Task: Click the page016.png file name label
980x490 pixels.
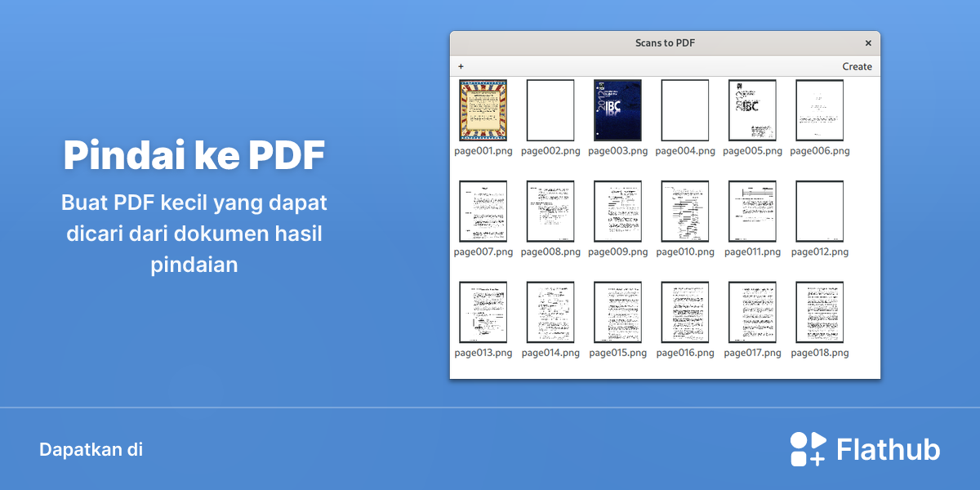Action: click(x=685, y=354)
